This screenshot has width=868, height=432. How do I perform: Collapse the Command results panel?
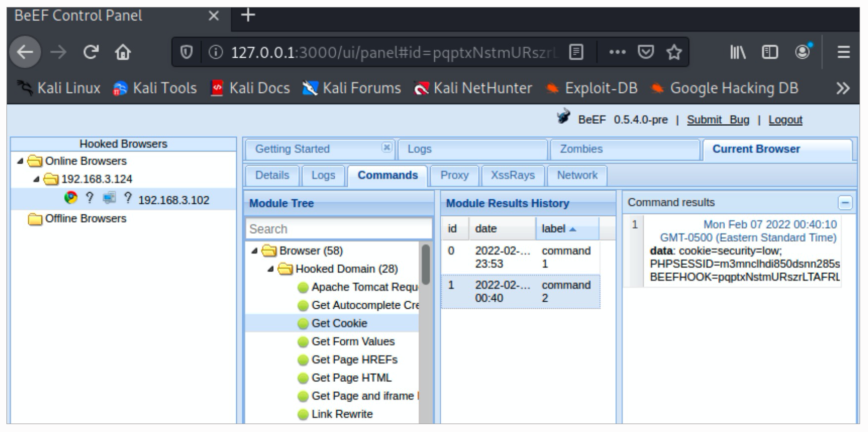point(845,203)
